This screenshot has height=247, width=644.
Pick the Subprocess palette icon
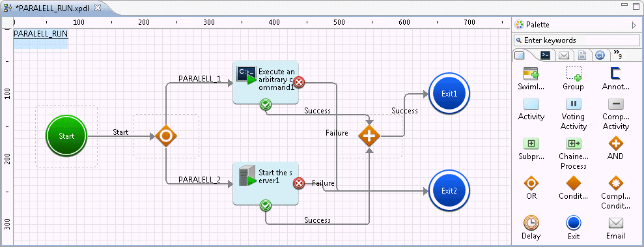[x=531, y=143]
